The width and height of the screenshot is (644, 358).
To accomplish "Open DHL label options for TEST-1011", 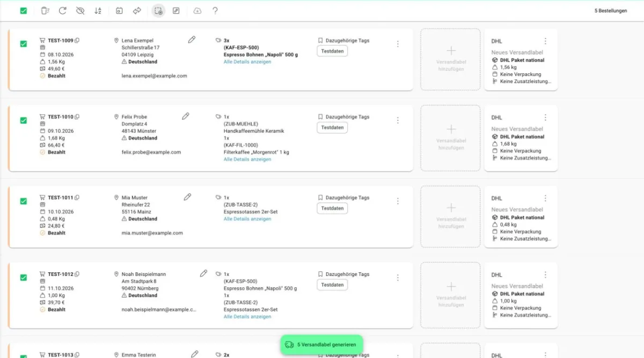I will click(545, 198).
